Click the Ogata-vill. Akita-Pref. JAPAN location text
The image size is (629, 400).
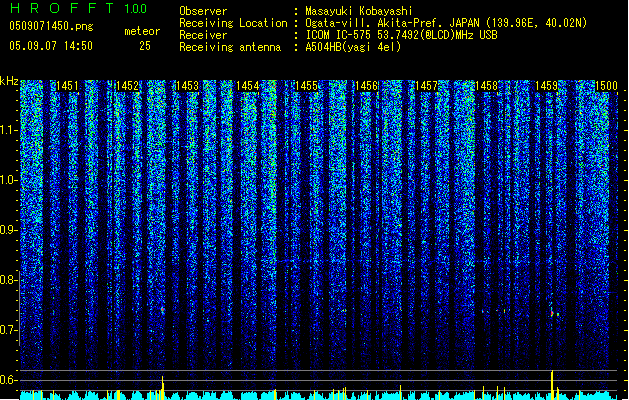[446, 23]
